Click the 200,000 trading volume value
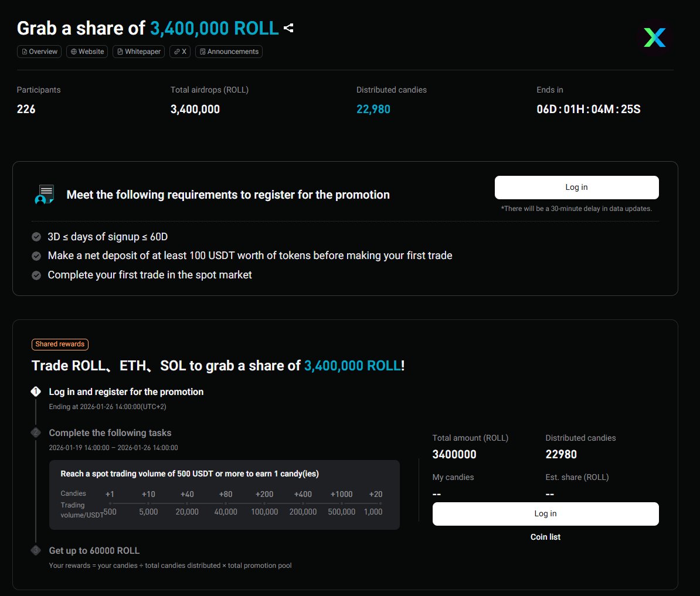Screen dimensions: 700x596 303,512
